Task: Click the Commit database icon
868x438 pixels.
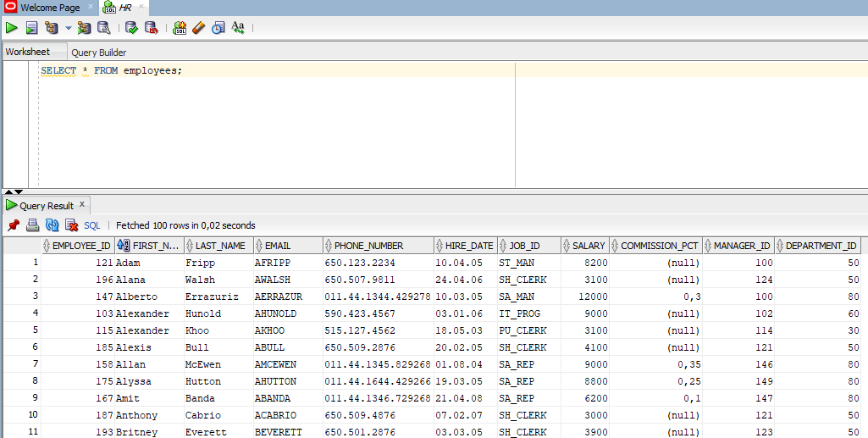Action: pyautogui.click(x=131, y=28)
